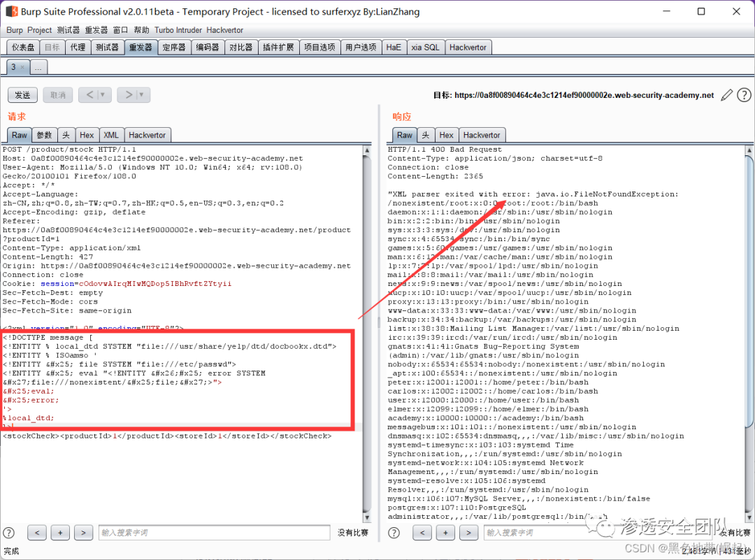Open the 帮助 menu
The height and width of the screenshot is (560, 755).
[141, 30]
